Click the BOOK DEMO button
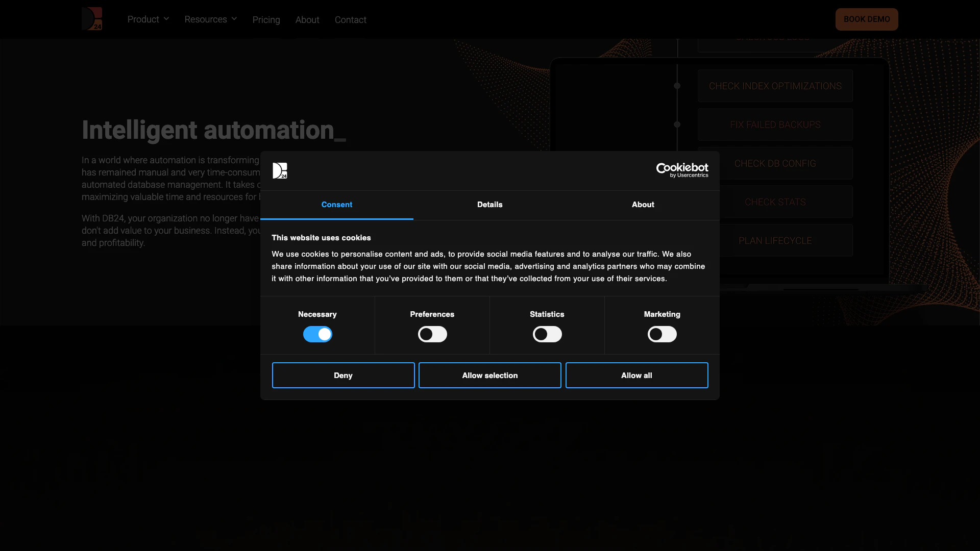 pos(866,19)
